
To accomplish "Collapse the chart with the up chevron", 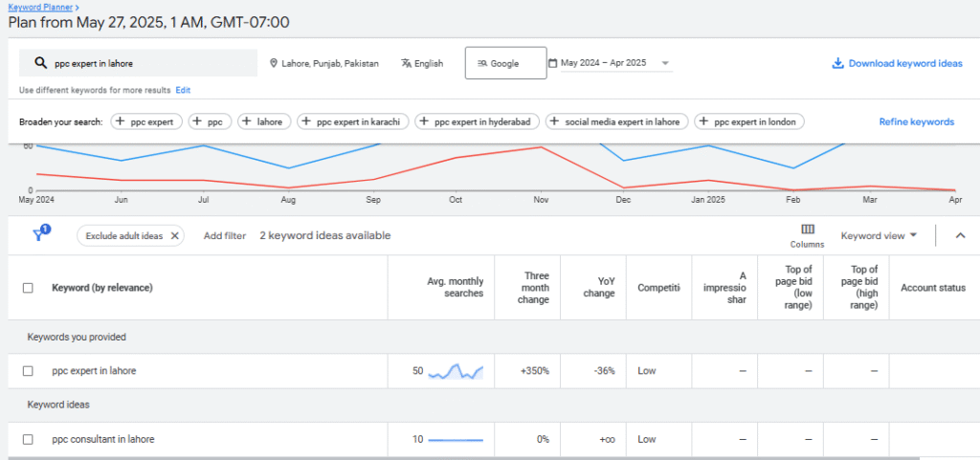I will point(961,235).
